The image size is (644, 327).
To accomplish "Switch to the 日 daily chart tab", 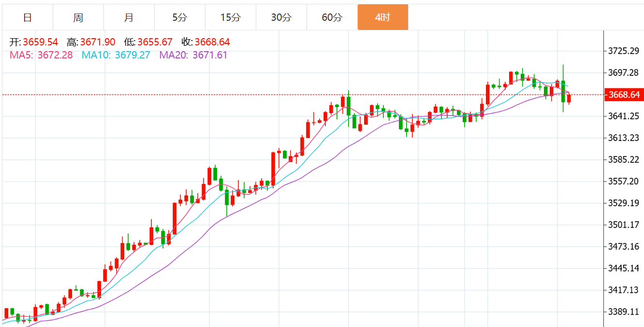I will [x=28, y=18].
